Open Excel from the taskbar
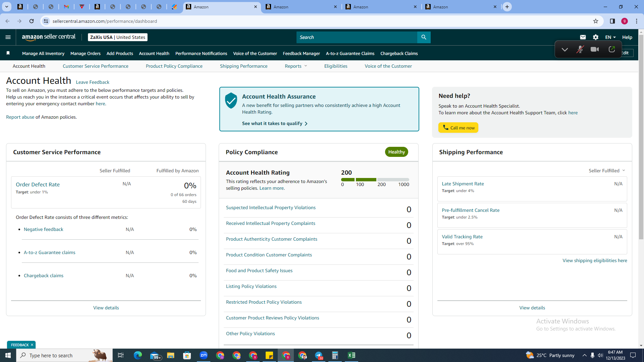Image resolution: width=644 pixels, height=362 pixels. [x=352, y=355]
